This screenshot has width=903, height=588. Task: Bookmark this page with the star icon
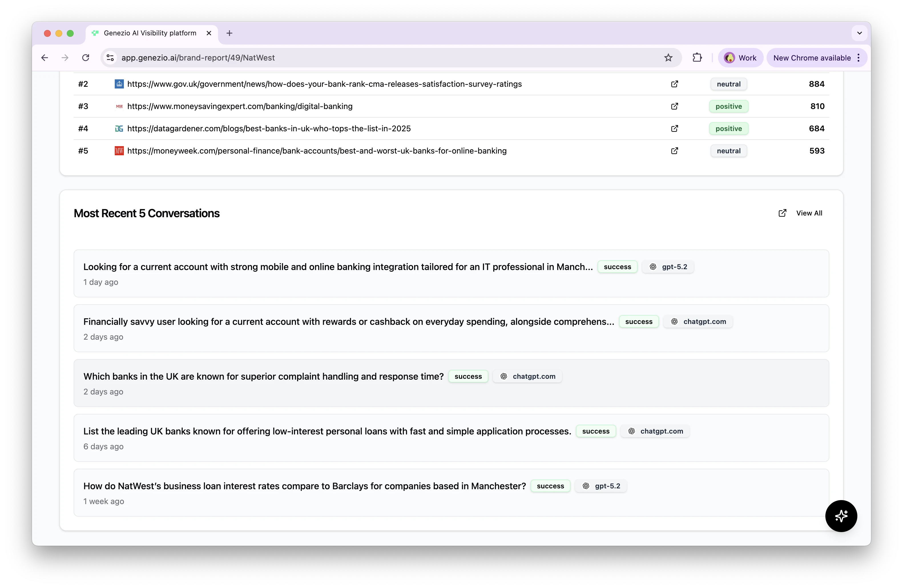668,58
